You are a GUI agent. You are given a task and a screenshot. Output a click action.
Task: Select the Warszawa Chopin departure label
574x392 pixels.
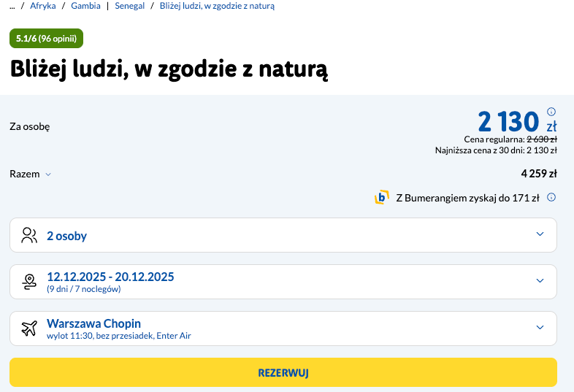[93, 323]
